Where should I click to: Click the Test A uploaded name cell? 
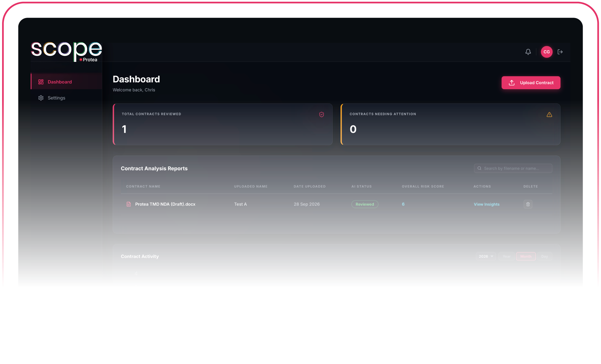pos(240,204)
